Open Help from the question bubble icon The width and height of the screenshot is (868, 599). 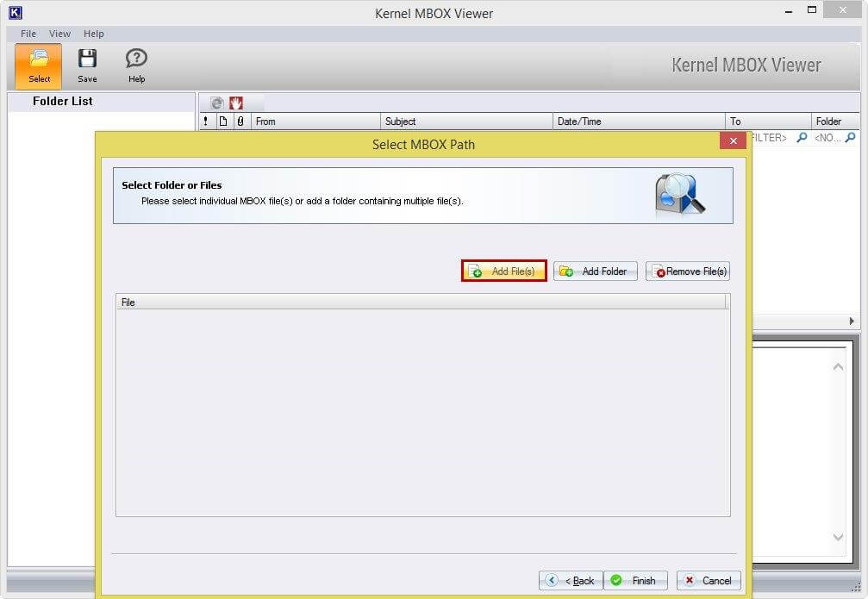click(136, 59)
